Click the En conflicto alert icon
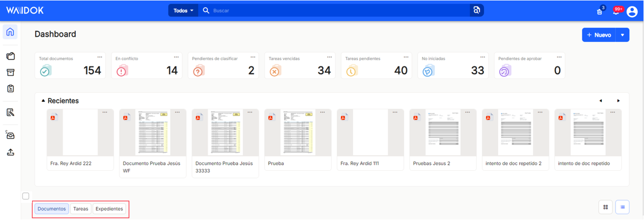 tap(122, 71)
